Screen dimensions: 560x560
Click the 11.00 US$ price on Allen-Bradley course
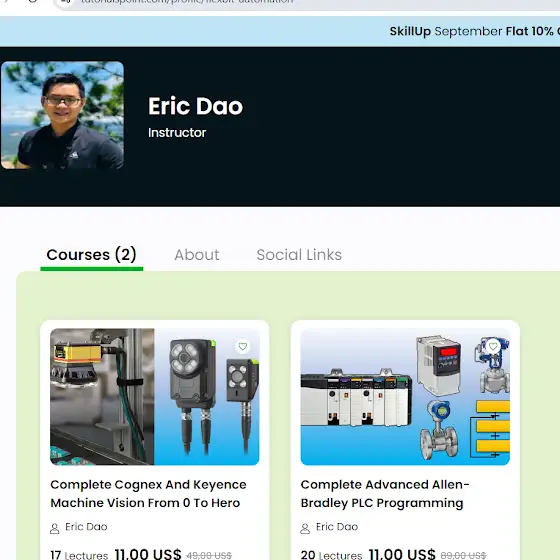tap(402, 554)
